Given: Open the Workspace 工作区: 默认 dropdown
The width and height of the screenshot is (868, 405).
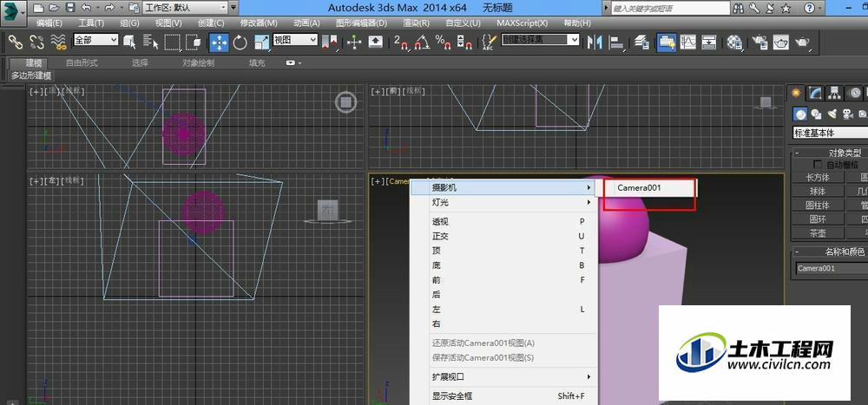Looking at the screenshot, I should (x=186, y=8).
